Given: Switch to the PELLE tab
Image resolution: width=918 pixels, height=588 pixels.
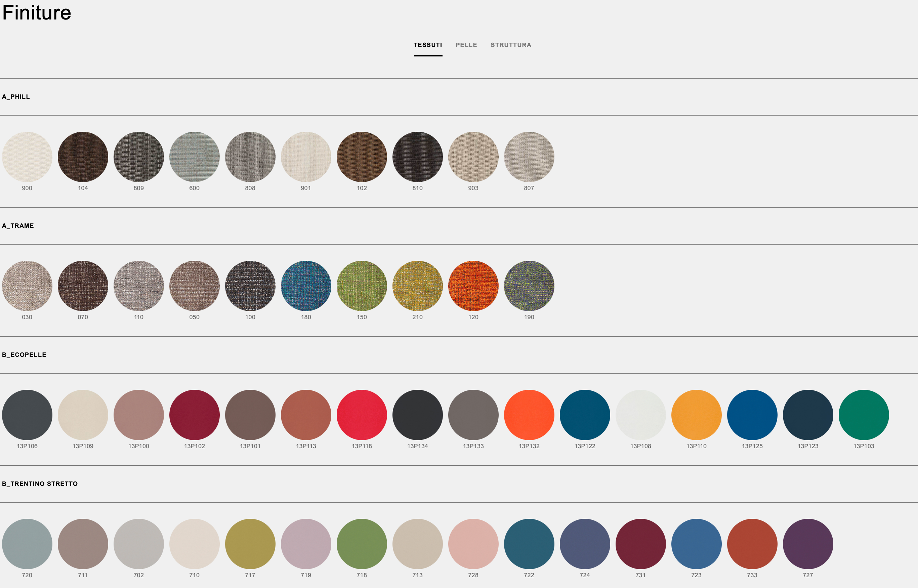Looking at the screenshot, I should (466, 45).
